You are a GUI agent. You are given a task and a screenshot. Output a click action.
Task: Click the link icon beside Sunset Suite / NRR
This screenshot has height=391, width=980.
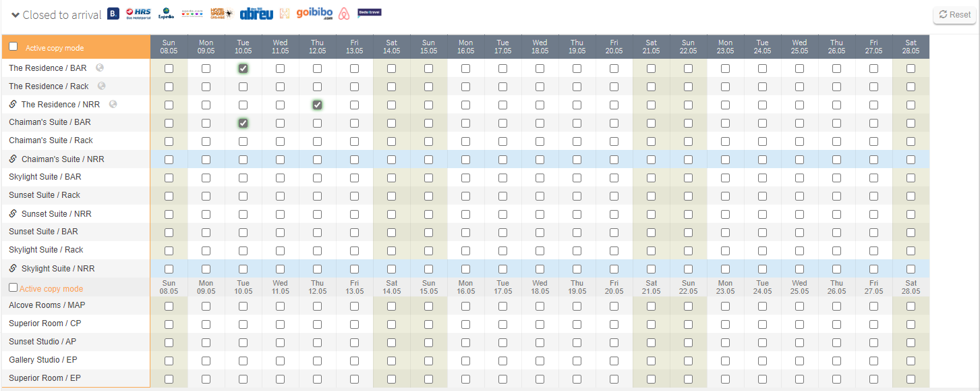coord(13,213)
